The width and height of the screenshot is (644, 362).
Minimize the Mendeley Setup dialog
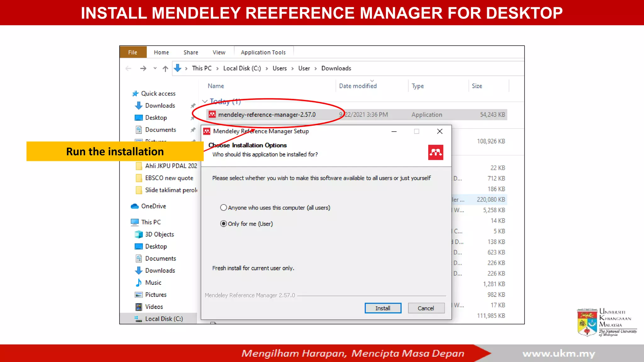pyautogui.click(x=394, y=131)
